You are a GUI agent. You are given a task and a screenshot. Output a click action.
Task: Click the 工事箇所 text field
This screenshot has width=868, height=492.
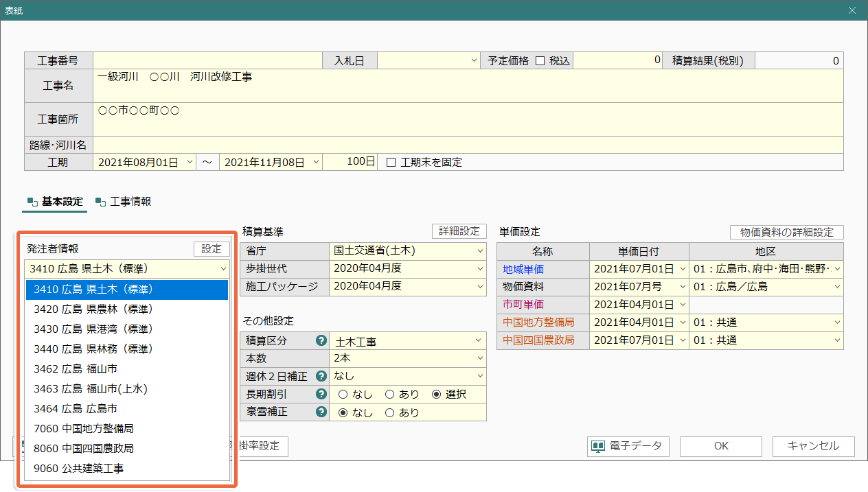[468, 119]
